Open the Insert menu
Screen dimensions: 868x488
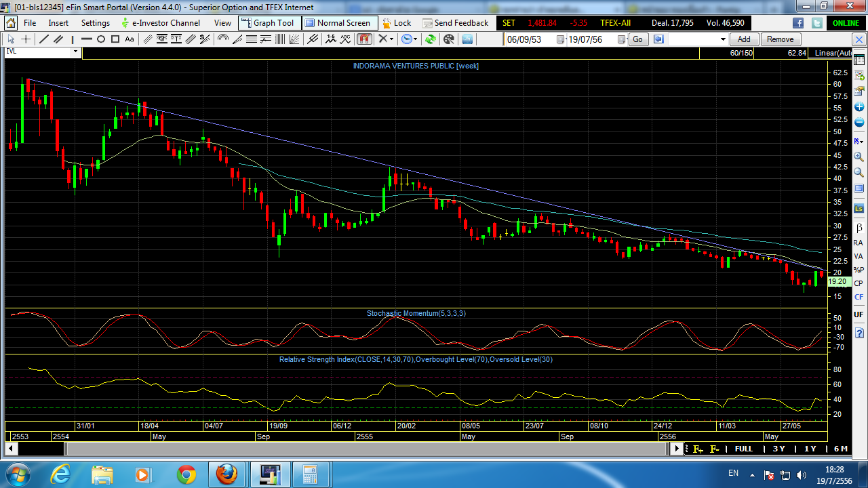click(58, 22)
